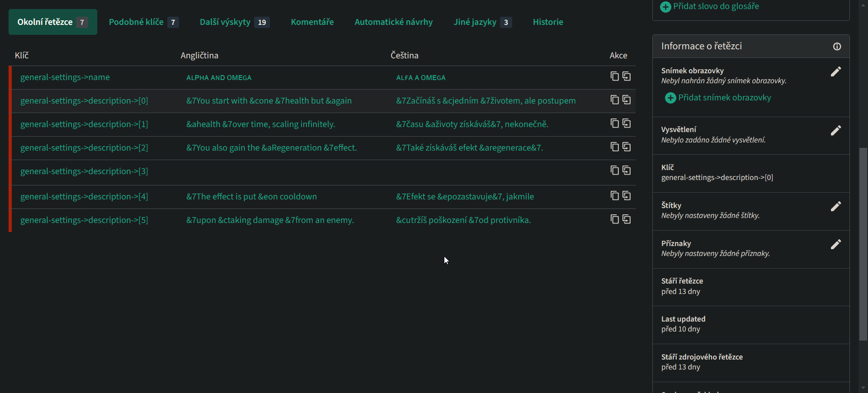This screenshot has width=868, height=393.
Task: Edit labels pencil next to Štítky
Action: tap(836, 206)
